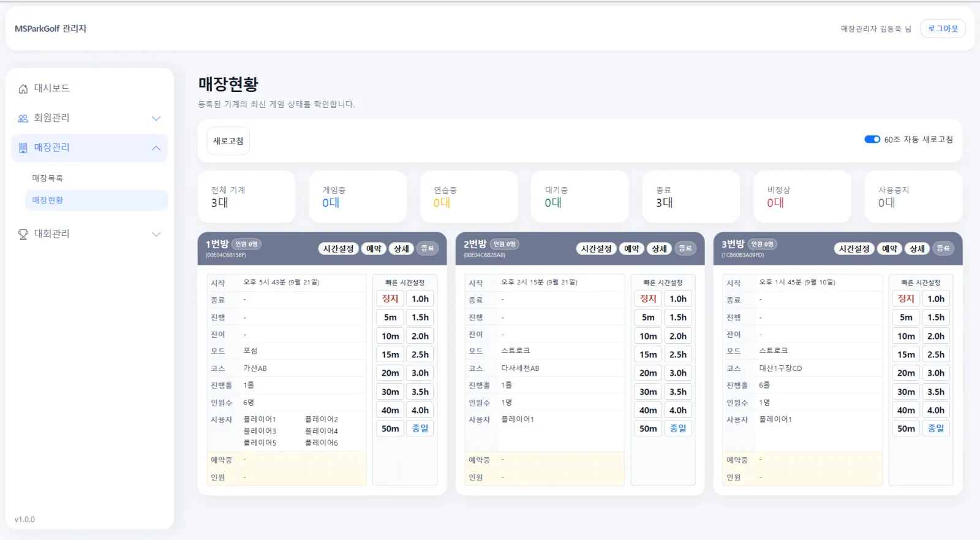The height and width of the screenshot is (540, 980).
Task: Click the MSParkGolf 관리자 title
Action: tap(51, 29)
